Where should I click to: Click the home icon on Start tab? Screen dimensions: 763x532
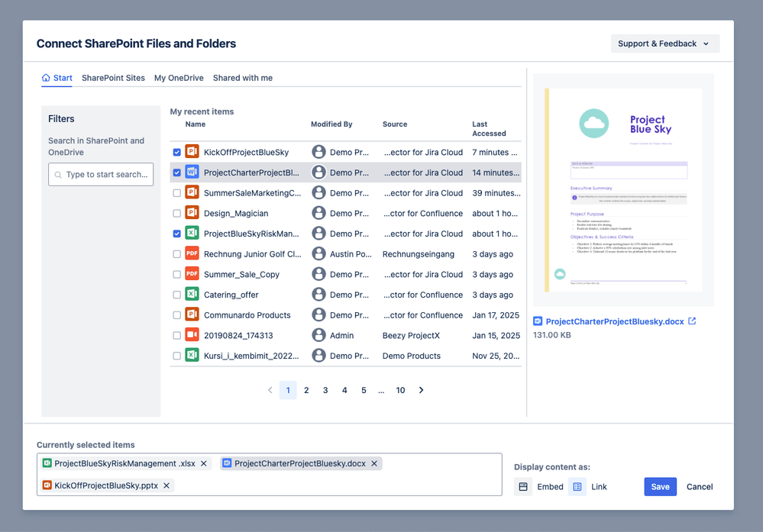point(46,77)
